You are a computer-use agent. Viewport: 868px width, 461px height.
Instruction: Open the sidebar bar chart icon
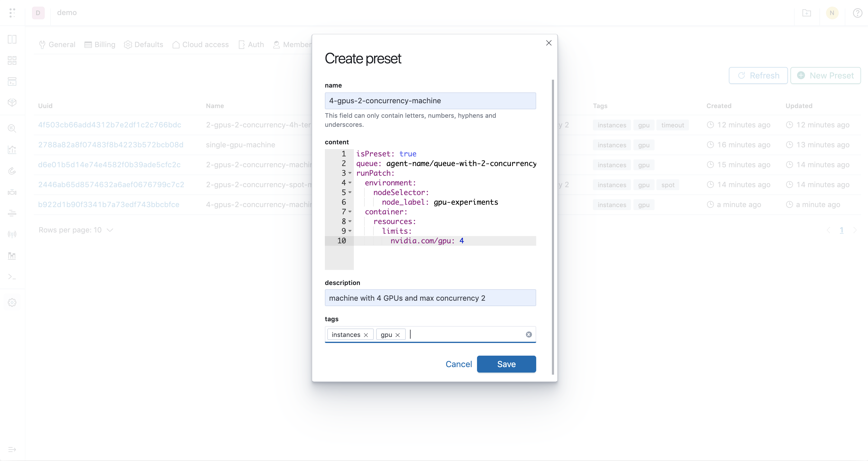click(12, 150)
